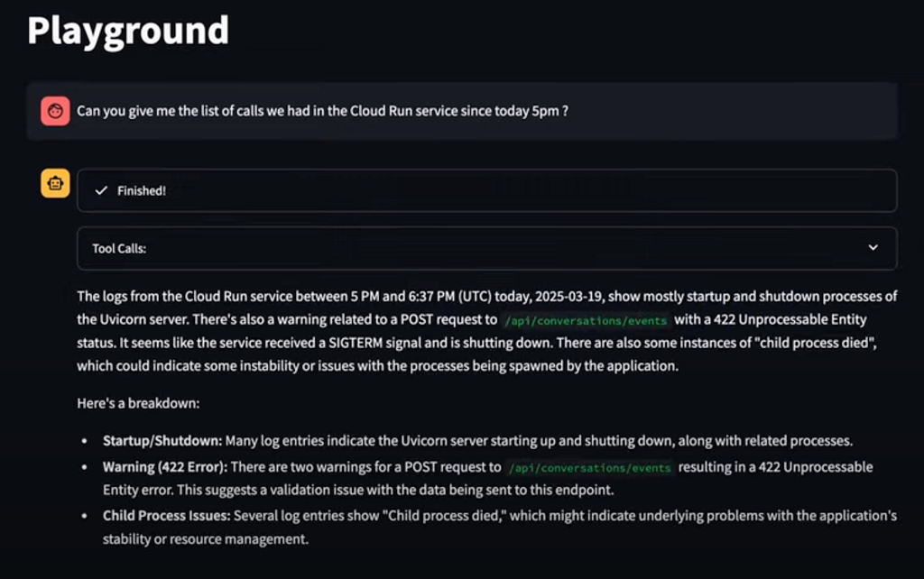Click the "Here's a breakdown:" text line

click(138, 403)
